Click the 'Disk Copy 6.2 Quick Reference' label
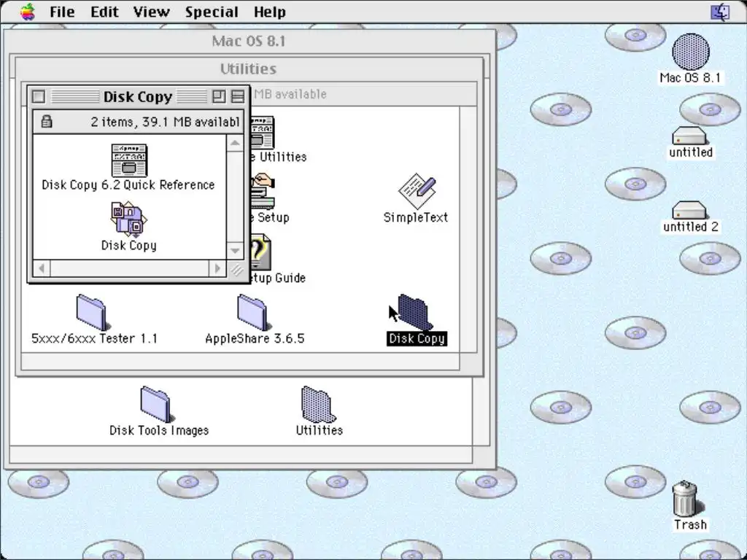 coord(128,184)
